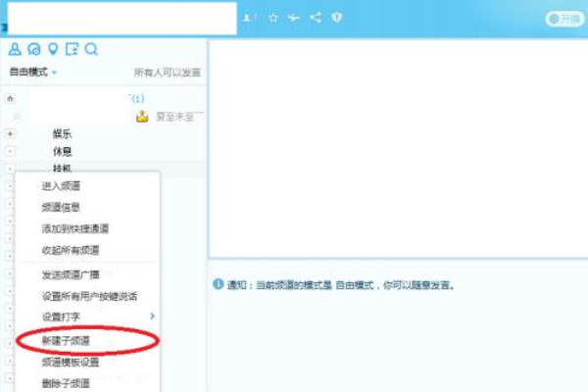
Task: Select 添加到快捷通道 menu option
Action: tap(75, 228)
